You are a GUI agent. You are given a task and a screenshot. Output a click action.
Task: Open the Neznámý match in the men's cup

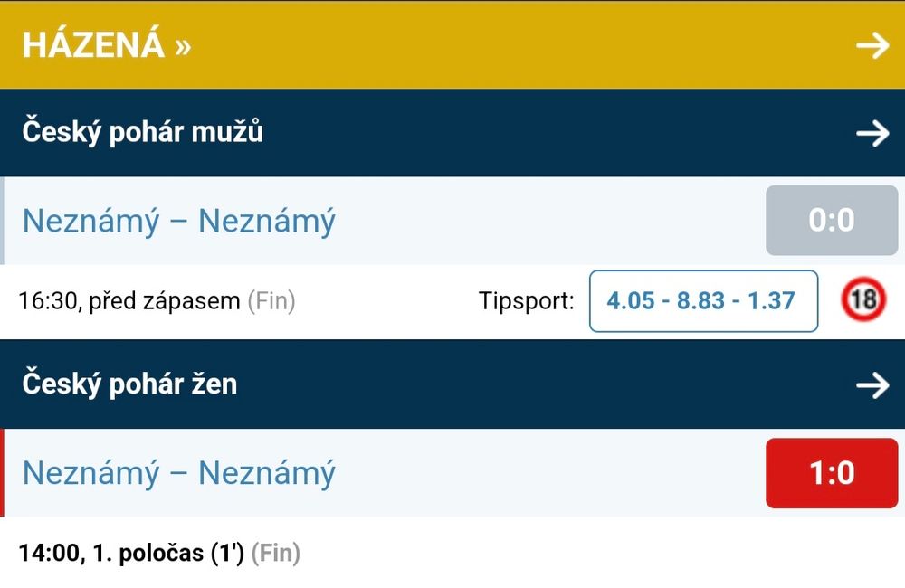(178, 221)
